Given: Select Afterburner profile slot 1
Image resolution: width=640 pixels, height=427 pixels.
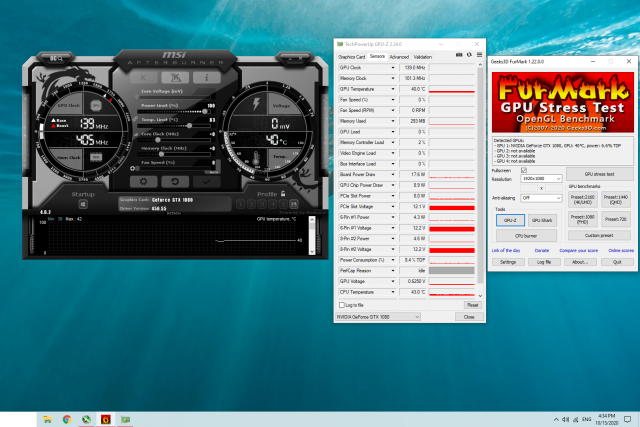Looking at the screenshot, I should [x=241, y=204].
